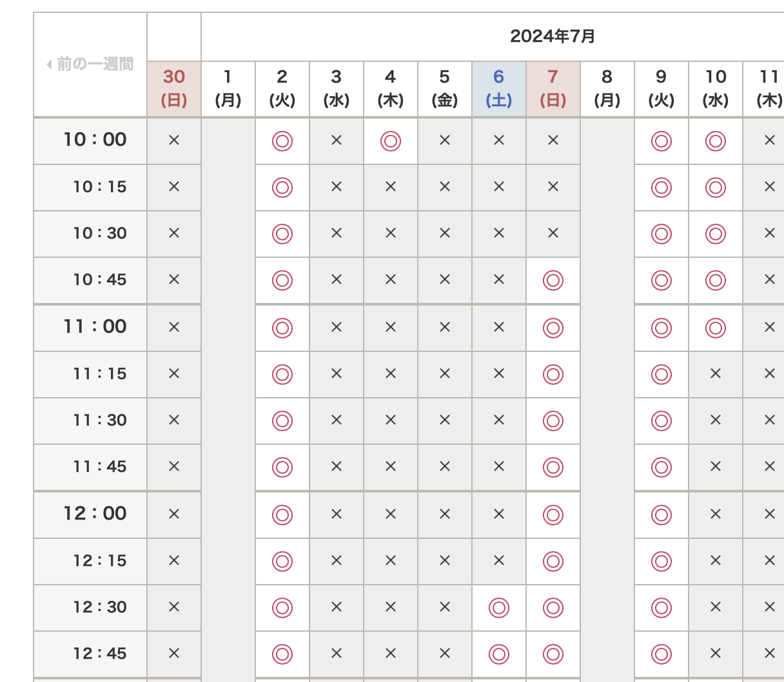Viewport: 784px width, 682px height.
Task: Pick 12:15 on Tuesday July 2
Action: pyautogui.click(x=282, y=561)
